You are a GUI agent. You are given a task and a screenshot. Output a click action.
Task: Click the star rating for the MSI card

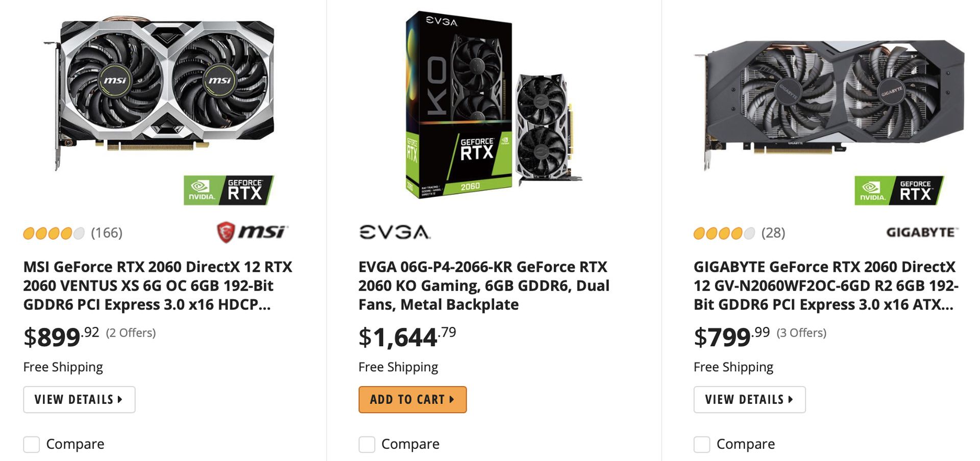click(54, 234)
